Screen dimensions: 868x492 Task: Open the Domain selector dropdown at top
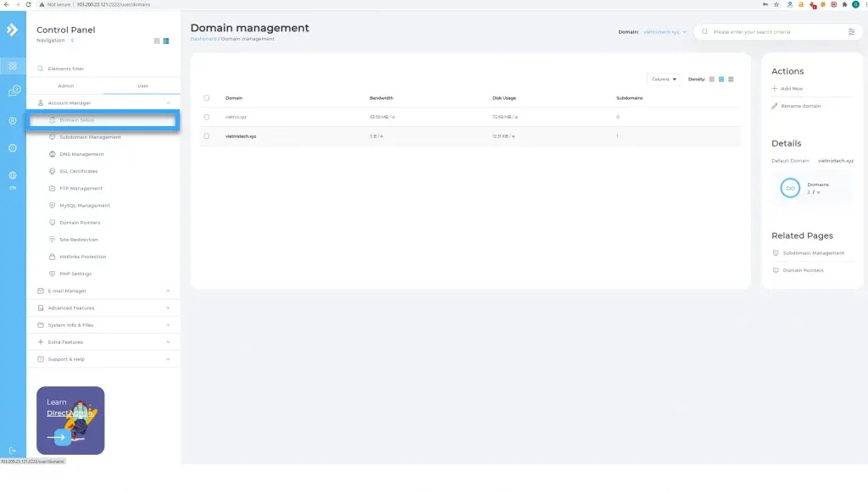[665, 32]
